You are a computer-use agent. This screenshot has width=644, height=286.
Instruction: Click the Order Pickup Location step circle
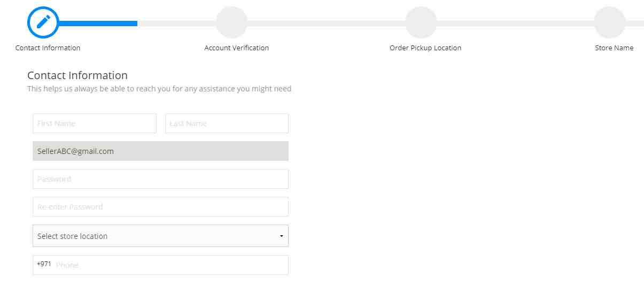[421, 22]
